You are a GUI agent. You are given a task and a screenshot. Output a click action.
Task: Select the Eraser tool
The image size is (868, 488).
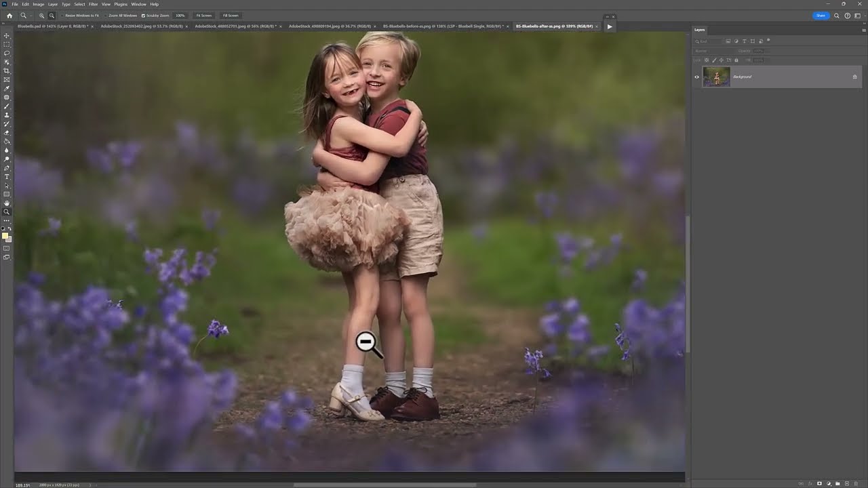click(x=7, y=132)
